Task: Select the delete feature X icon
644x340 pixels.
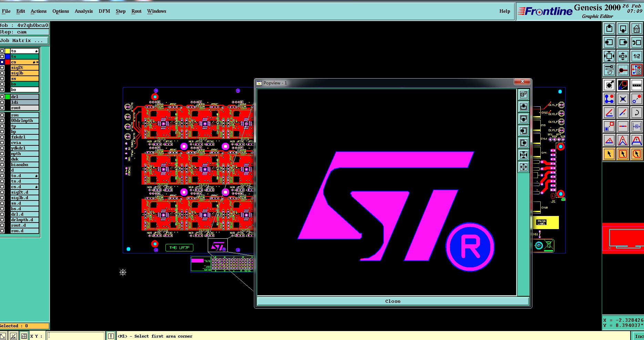Action: click(623, 99)
